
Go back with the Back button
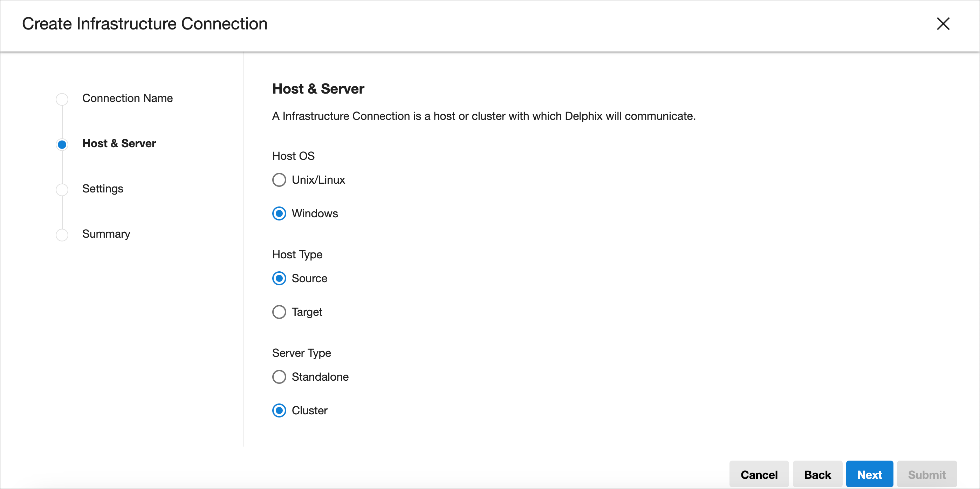[817, 475]
